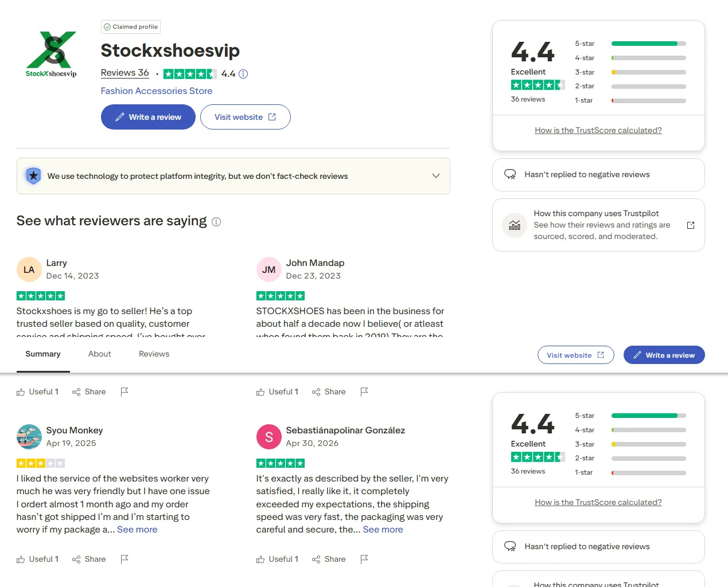Click the five-star rating on Sebastiánapolinar's review
This screenshot has width=728, height=587.
(281, 463)
